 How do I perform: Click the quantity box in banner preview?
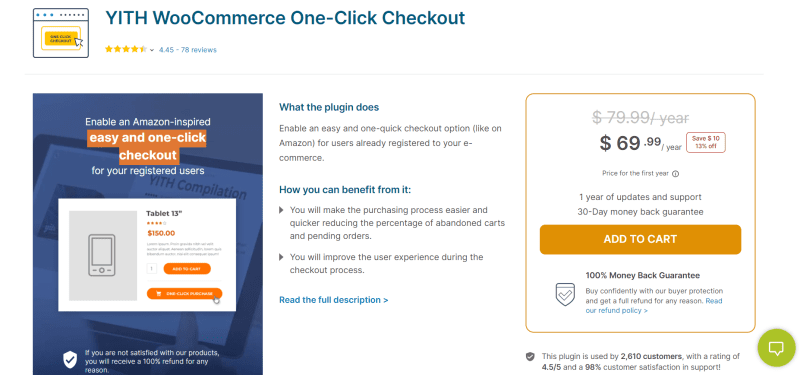point(152,269)
